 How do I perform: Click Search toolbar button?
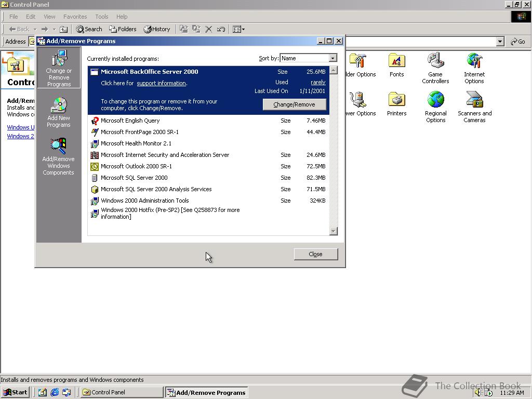click(x=89, y=29)
